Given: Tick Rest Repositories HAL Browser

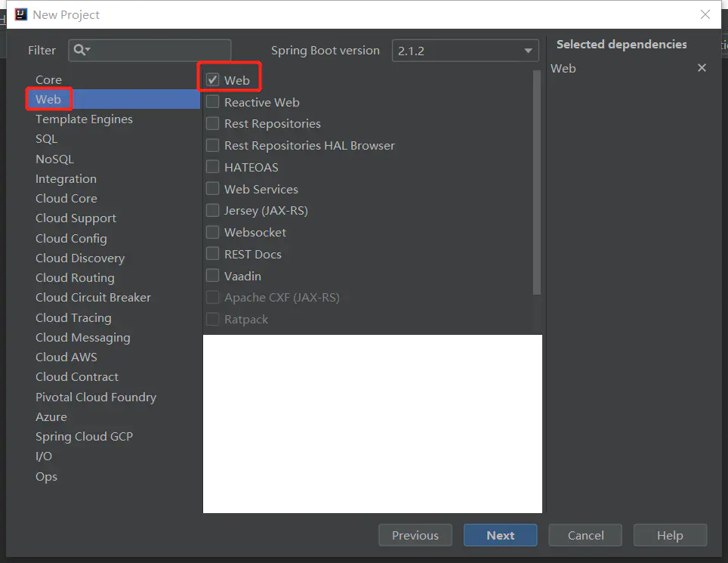Looking at the screenshot, I should (213, 145).
